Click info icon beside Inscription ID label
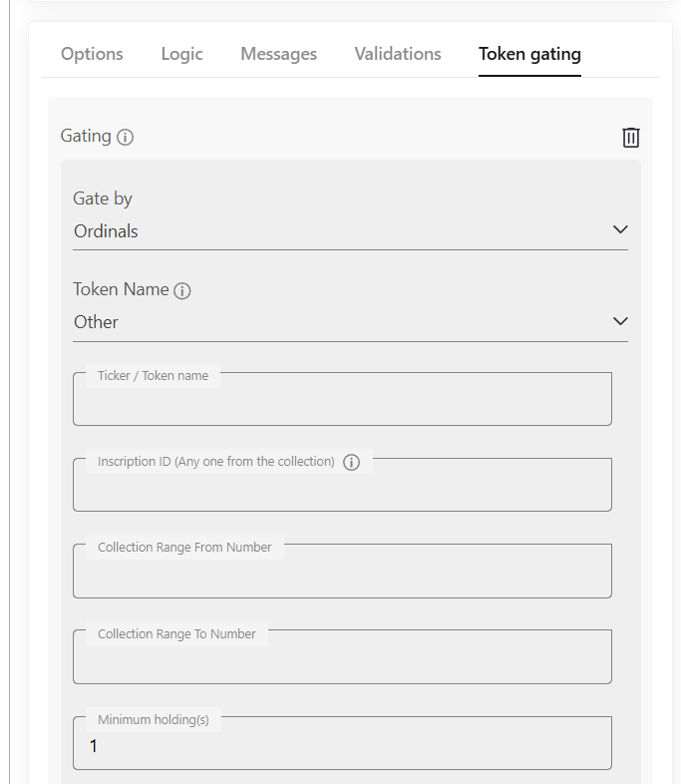 (x=351, y=462)
